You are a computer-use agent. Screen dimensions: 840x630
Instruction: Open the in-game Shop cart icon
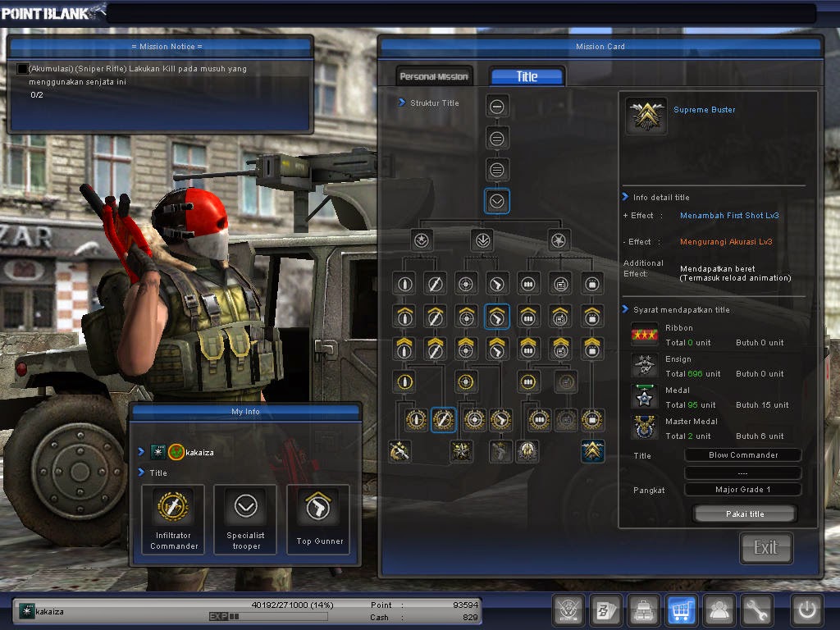(x=682, y=610)
